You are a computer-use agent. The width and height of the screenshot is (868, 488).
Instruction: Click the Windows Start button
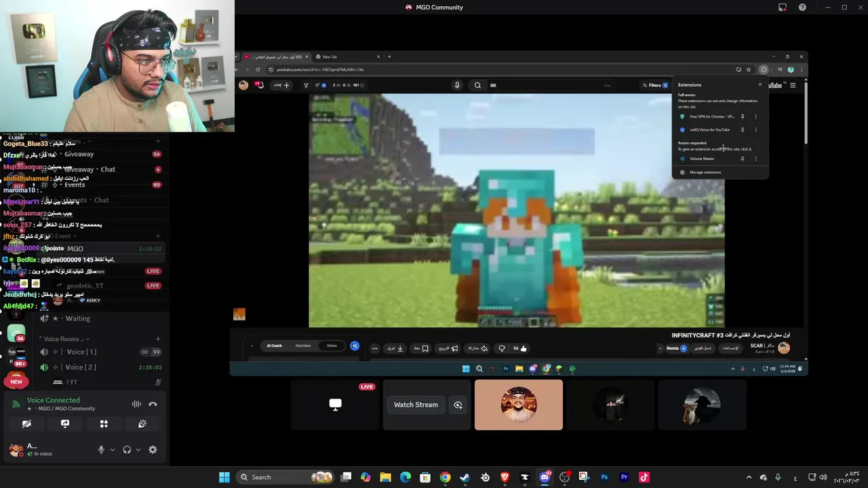tap(224, 477)
